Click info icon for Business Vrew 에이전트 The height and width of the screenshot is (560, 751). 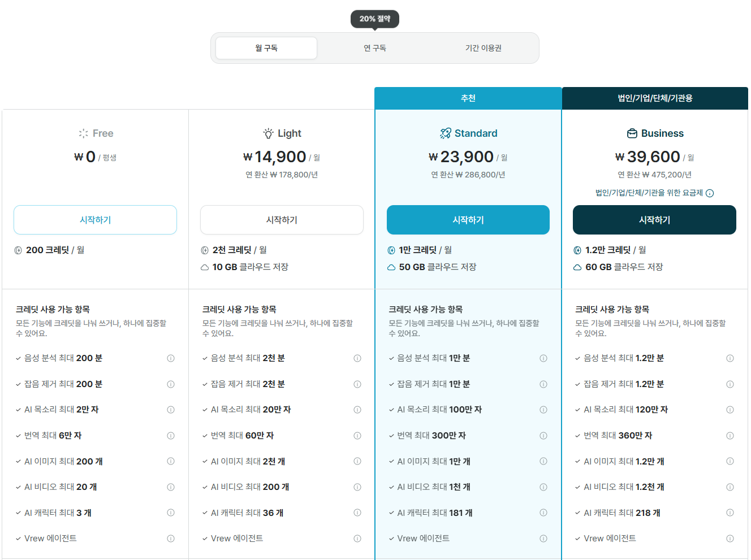tap(730, 539)
